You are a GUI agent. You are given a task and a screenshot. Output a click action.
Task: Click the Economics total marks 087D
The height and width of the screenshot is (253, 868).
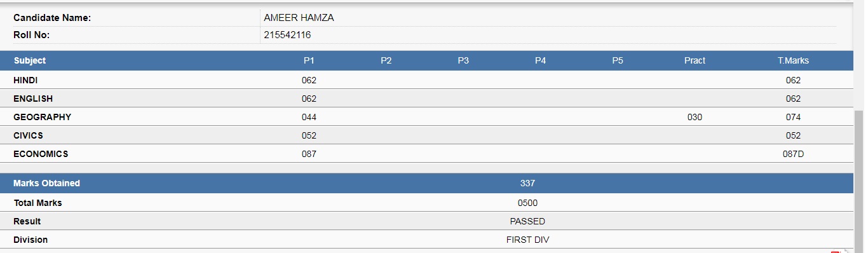tap(793, 154)
